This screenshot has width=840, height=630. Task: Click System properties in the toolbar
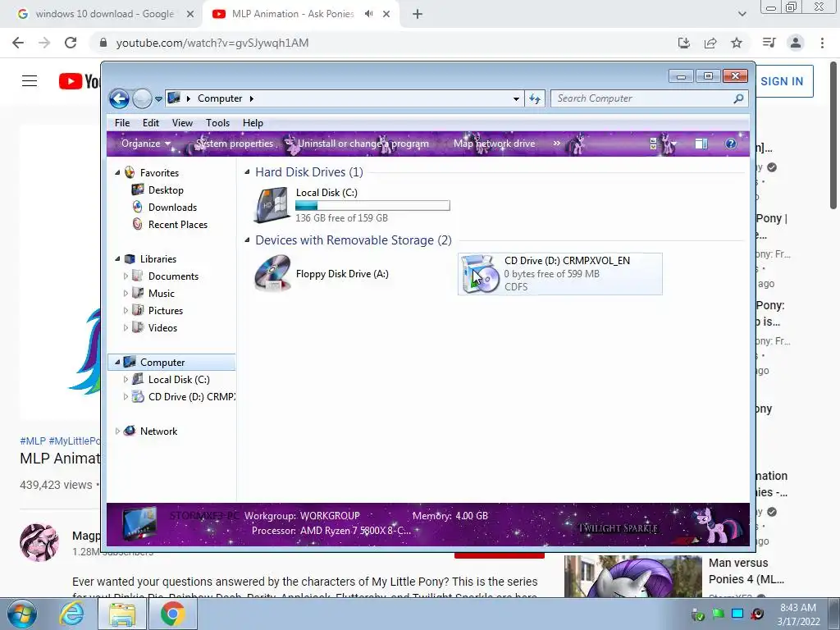pos(235,144)
